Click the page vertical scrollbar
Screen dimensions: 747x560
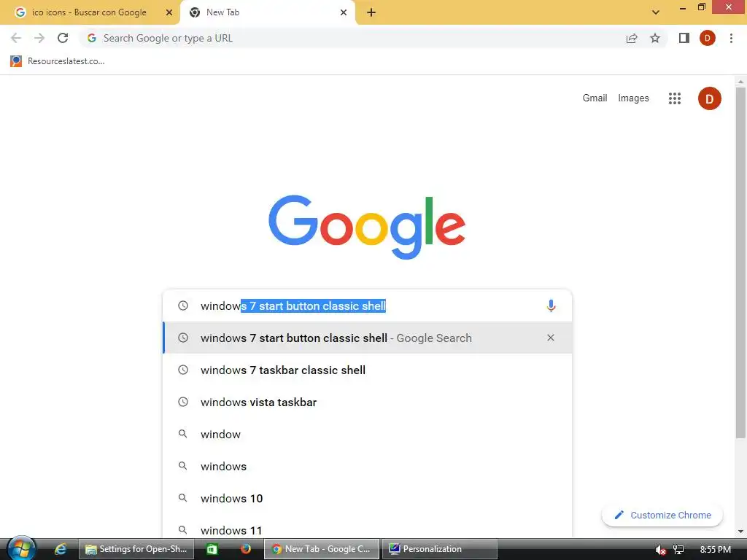click(x=740, y=262)
